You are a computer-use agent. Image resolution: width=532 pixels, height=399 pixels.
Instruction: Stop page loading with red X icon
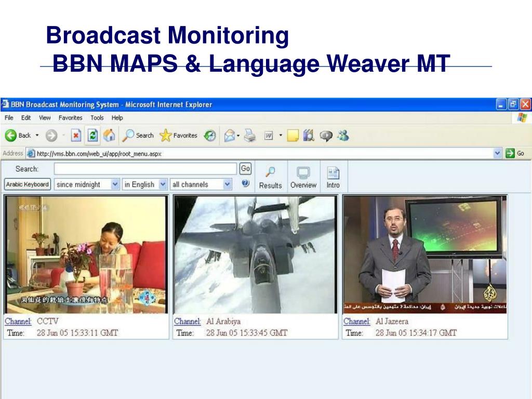(76, 136)
